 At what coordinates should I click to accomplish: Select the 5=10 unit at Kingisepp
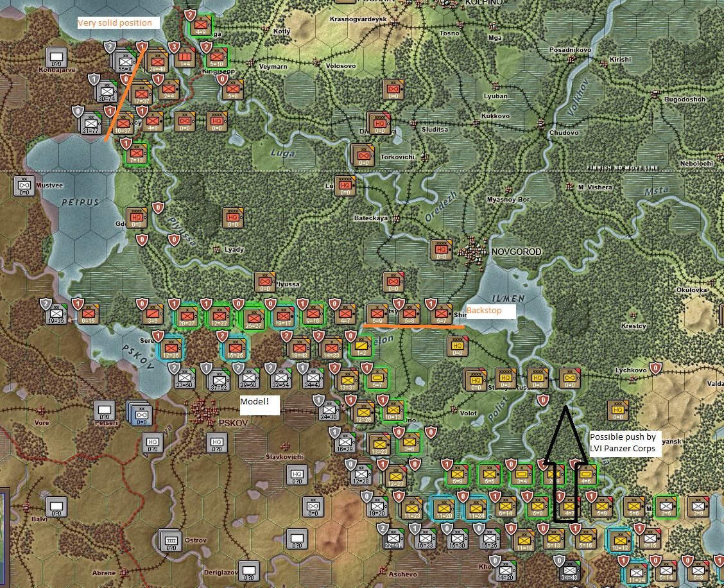pyautogui.click(x=217, y=58)
